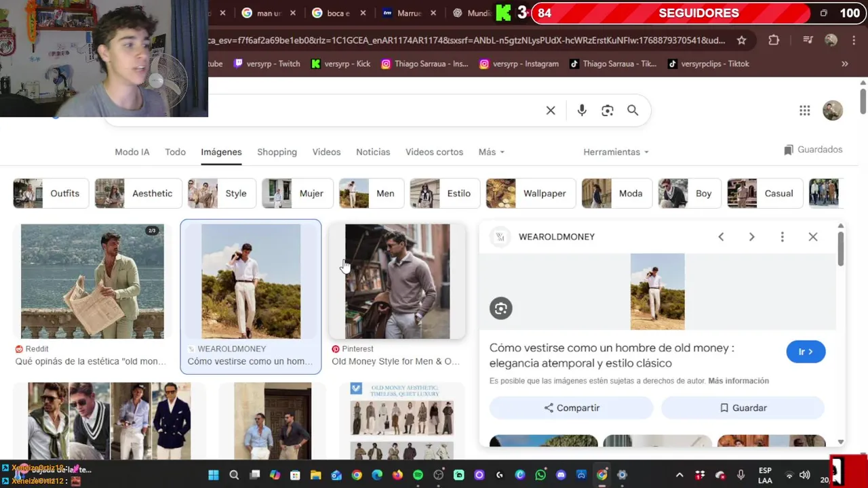This screenshot has width=868, height=488.
Task: Open the Old Money Aesthetic infographic thumbnail
Action: point(402,421)
